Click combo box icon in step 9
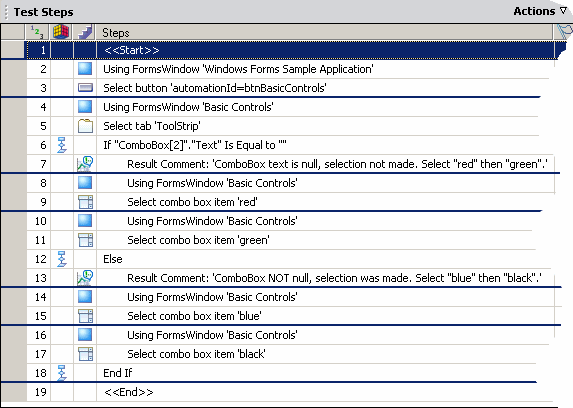573x408 pixels. [x=85, y=202]
